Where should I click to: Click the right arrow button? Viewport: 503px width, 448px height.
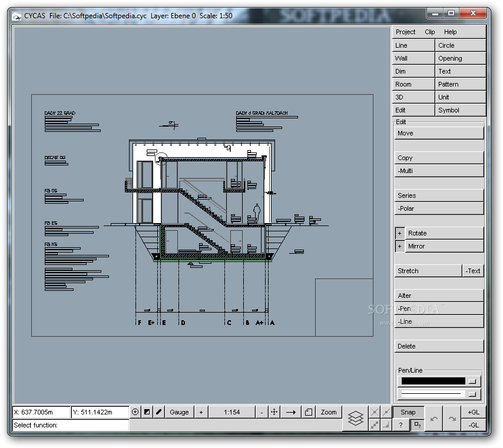coord(290,412)
